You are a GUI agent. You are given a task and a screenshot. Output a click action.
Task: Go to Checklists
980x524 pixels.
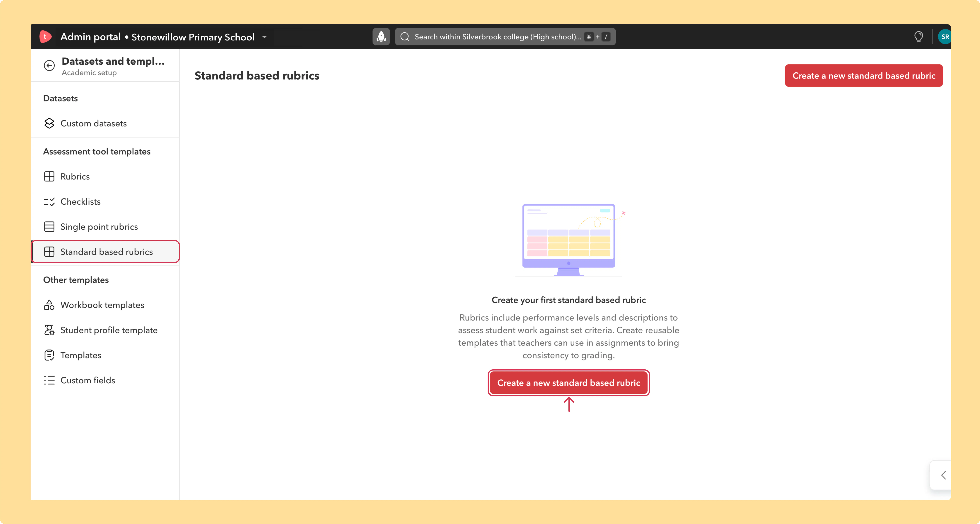click(x=105, y=202)
